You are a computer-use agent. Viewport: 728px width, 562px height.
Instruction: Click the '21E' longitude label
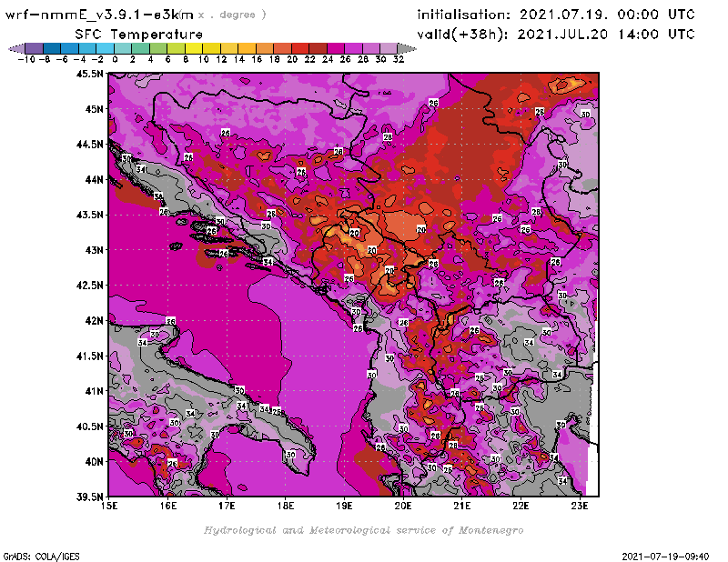(x=462, y=506)
